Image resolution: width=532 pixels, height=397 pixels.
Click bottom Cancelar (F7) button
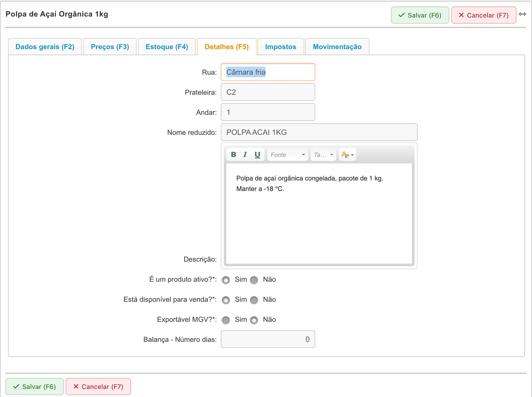coord(98,387)
